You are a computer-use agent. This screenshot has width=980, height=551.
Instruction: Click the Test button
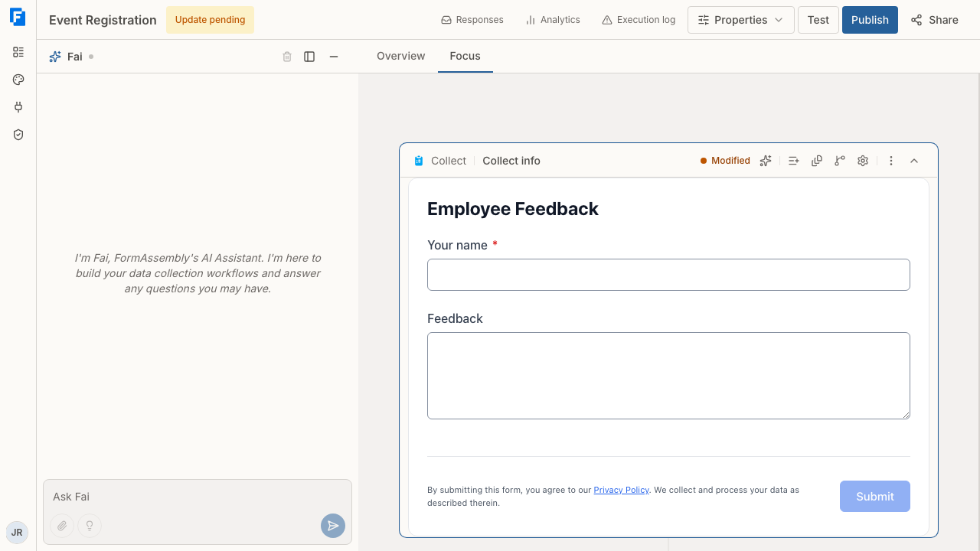(x=818, y=20)
